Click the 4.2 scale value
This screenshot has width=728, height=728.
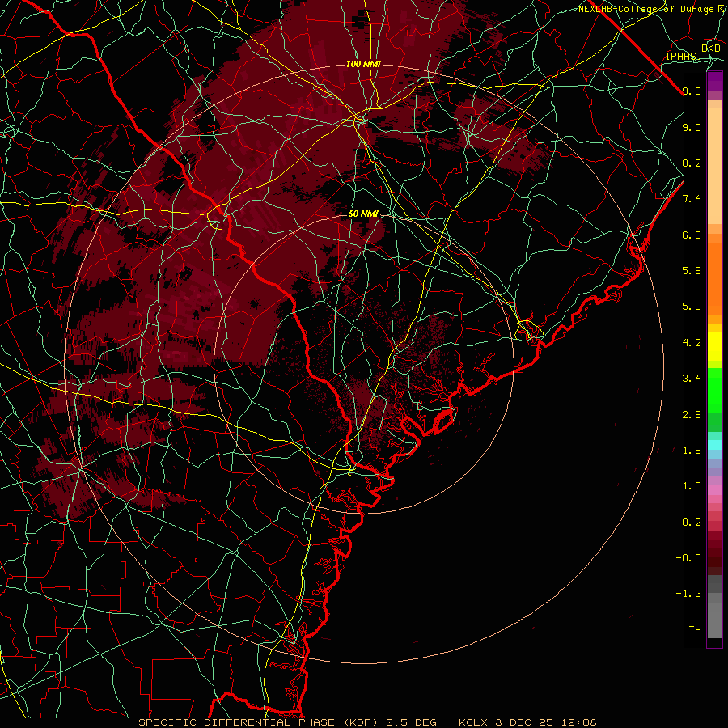tap(692, 343)
